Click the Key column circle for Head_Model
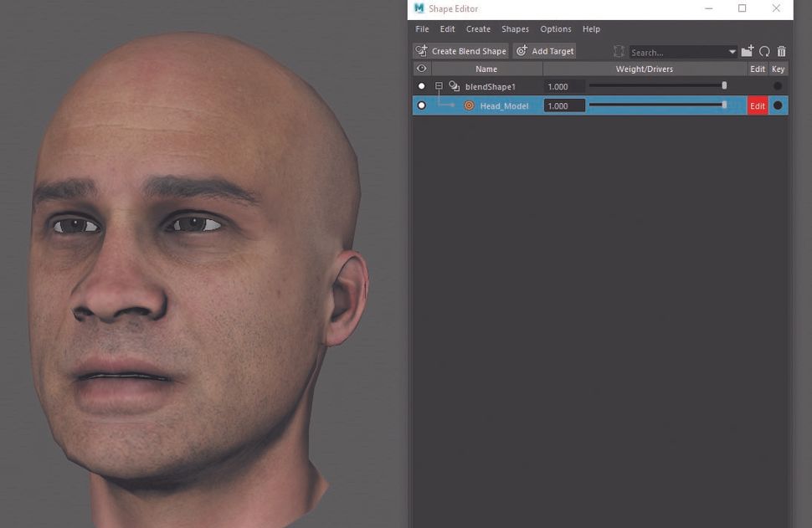This screenshot has width=812, height=528. [x=778, y=105]
